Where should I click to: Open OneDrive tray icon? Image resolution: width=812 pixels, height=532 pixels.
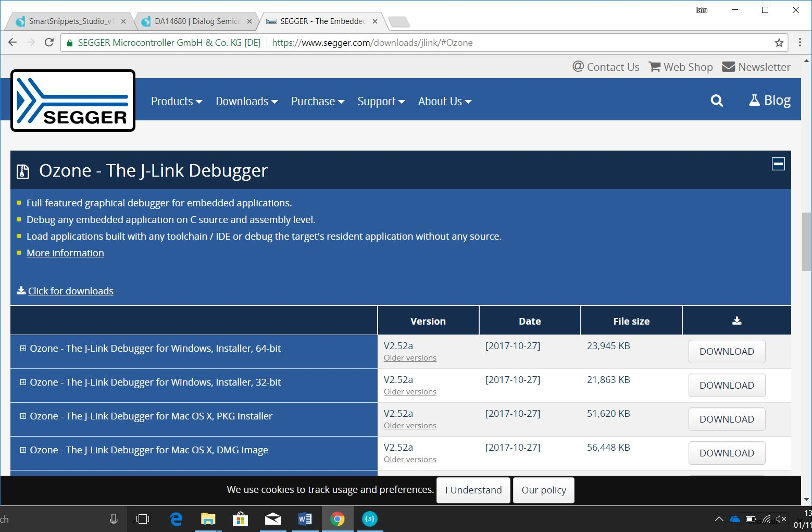pyautogui.click(x=734, y=519)
